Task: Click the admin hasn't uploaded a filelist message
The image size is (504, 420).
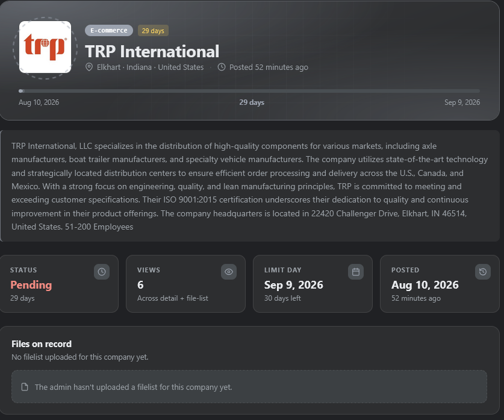Action: 133,387
